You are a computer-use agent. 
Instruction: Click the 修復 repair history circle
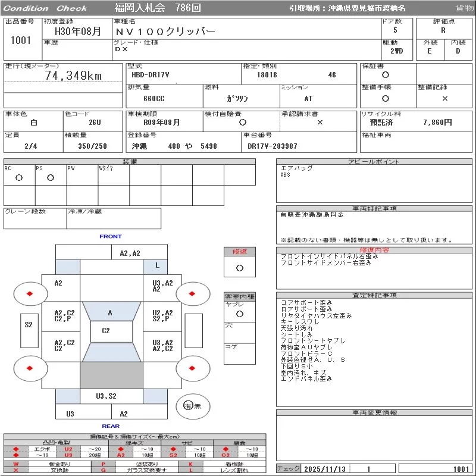(x=239, y=268)
